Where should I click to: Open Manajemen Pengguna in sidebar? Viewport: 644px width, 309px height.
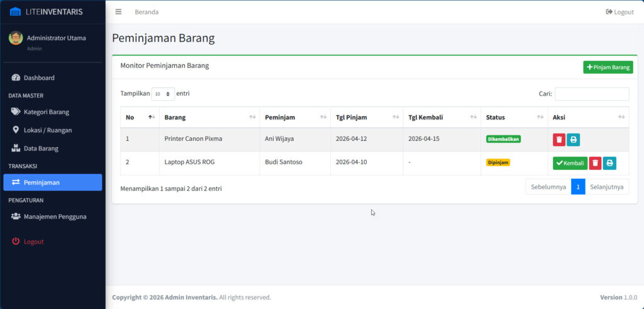click(x=55, y=216)
